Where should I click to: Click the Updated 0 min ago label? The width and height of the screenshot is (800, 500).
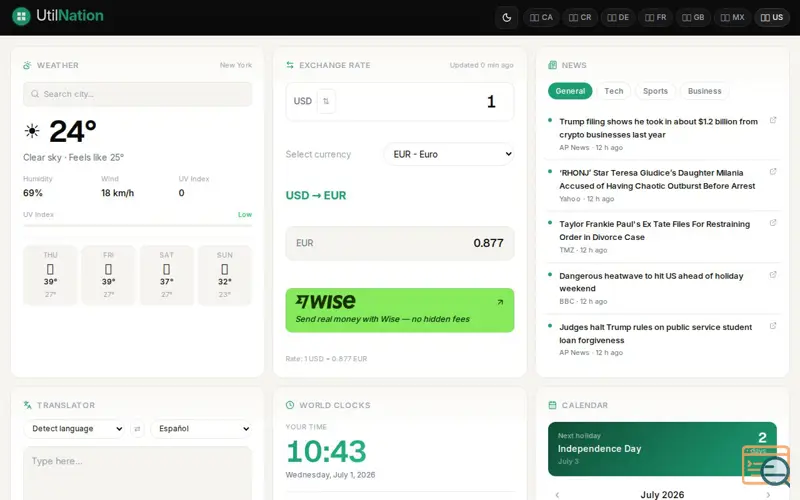[x=481, y=65]
